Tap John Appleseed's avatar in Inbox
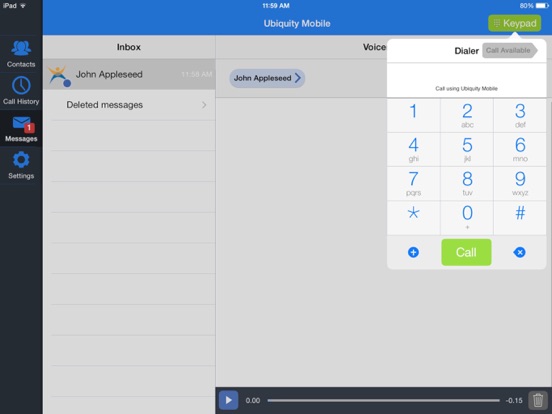This screenshot has height=414, width=552. [x=59, y=75]
